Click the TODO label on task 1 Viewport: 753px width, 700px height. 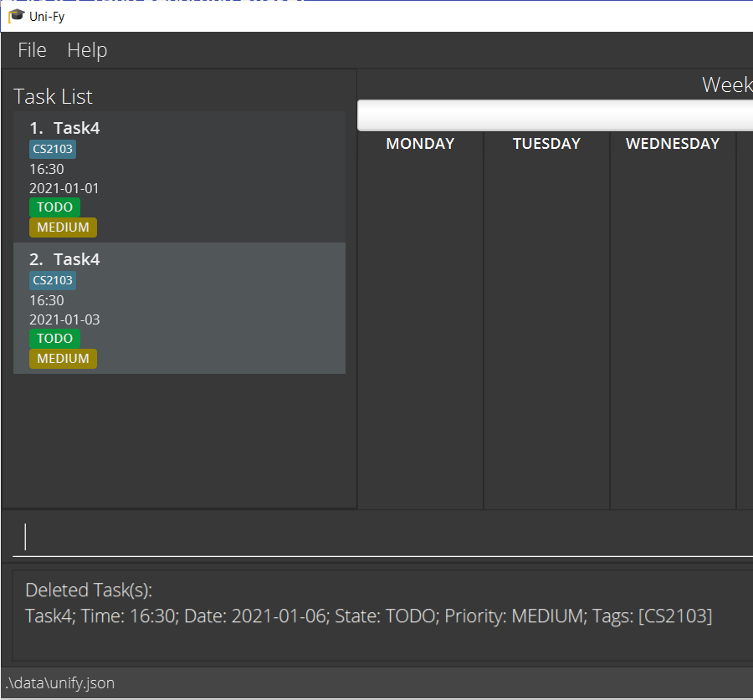(x=54, y=207)
